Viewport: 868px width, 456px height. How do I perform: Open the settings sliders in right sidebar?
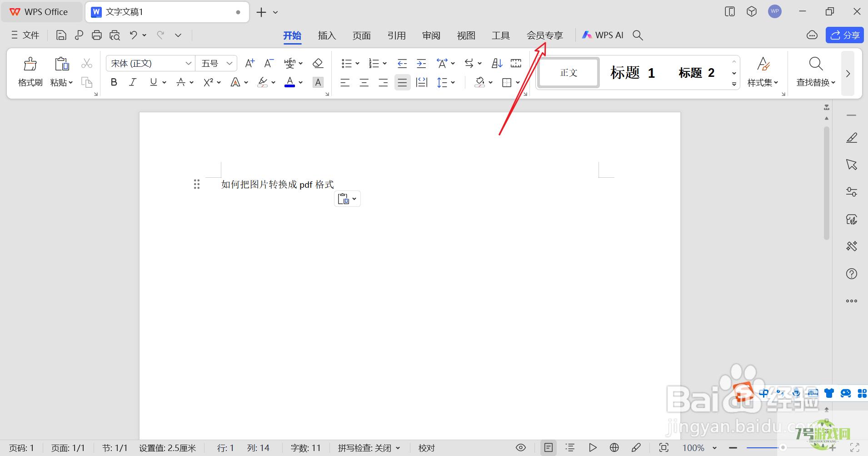852,192
